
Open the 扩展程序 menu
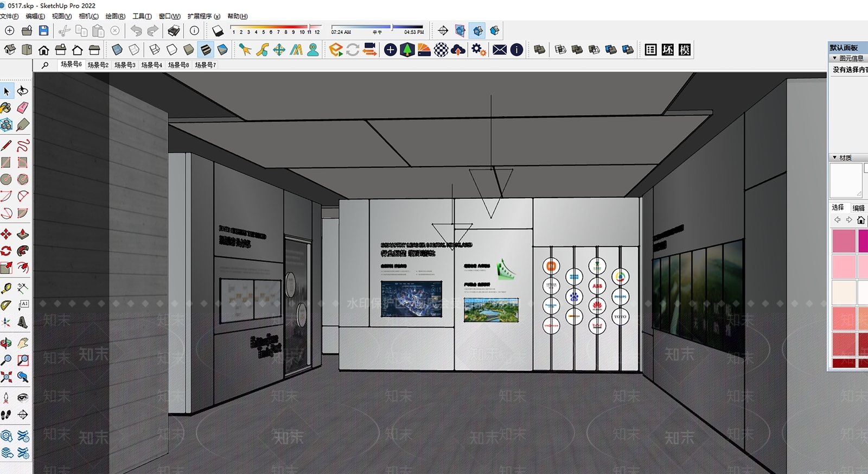click(204, 16)
